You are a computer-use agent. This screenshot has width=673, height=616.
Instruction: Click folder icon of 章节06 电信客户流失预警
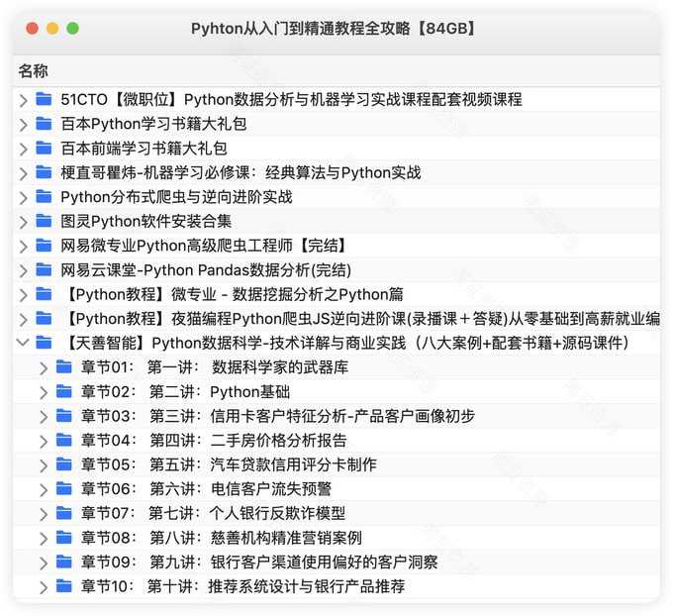(x=64, y=489)
